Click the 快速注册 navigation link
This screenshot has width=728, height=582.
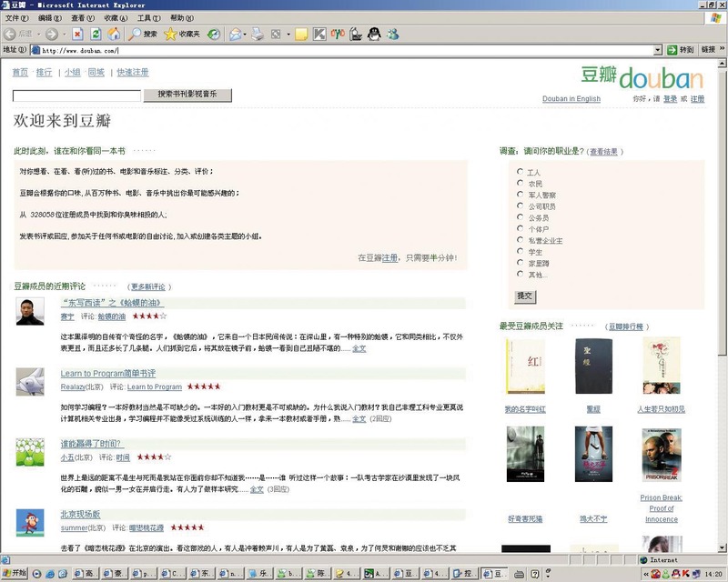coord(133,73)
